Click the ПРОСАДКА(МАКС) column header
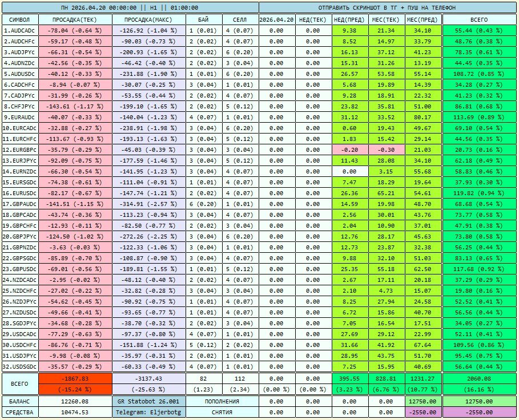 tap(148, 19)
